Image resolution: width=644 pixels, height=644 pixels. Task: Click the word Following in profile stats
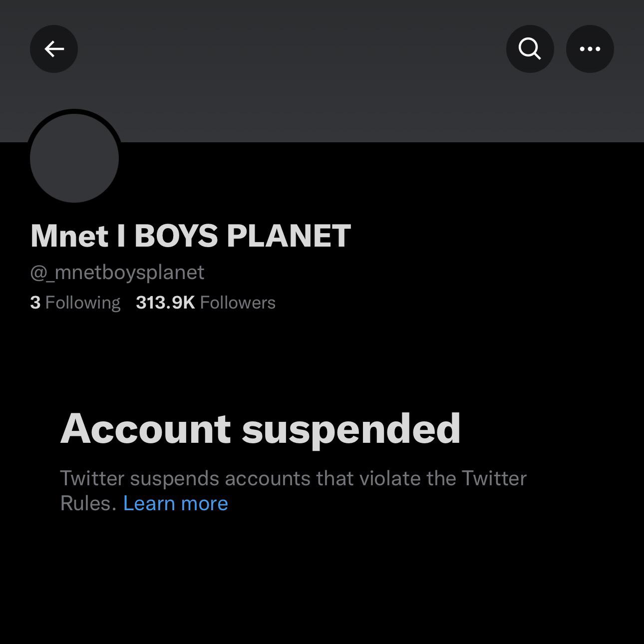[x=82, y=303]
